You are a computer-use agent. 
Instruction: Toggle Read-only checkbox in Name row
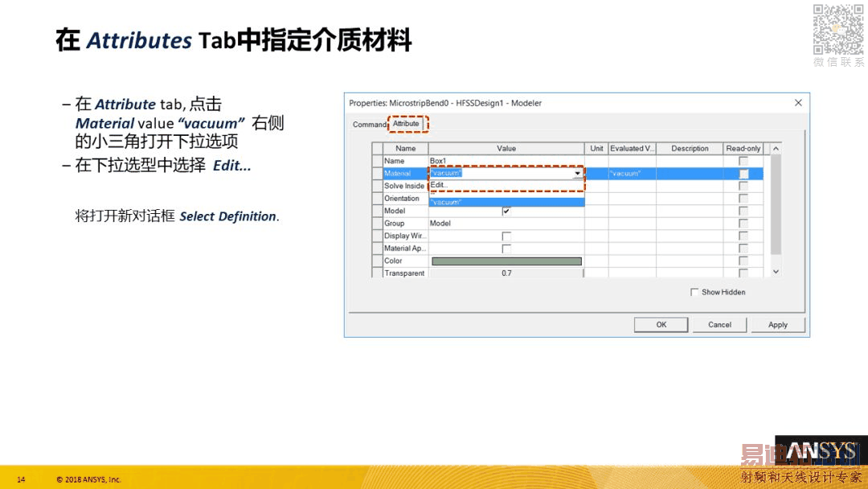coord(743,161)
